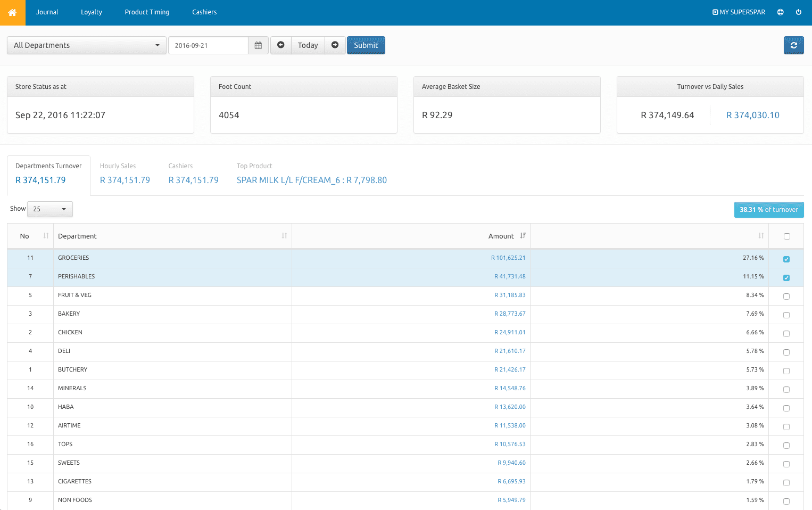Switch to Departments Turnover tab
Image resolution: width=812 pixels, height=510 pixels.
pyautogui.click(x=48, y=175)
